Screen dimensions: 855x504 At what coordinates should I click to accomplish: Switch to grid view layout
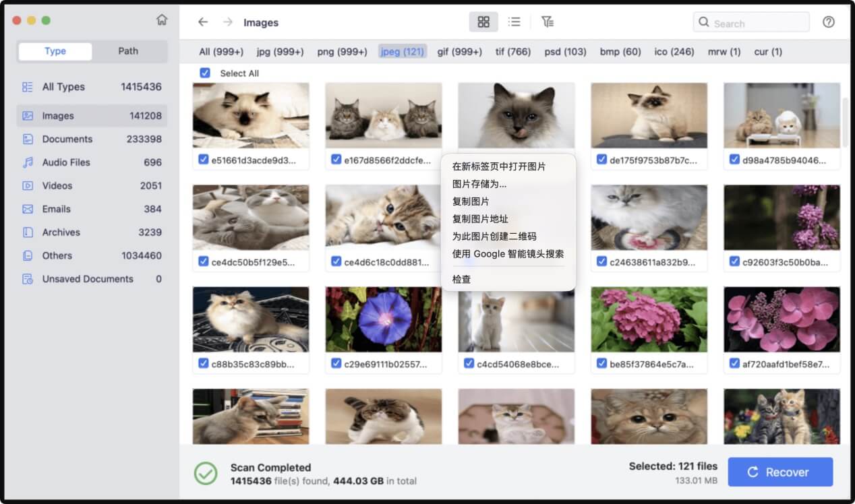[x=483, y=22]
